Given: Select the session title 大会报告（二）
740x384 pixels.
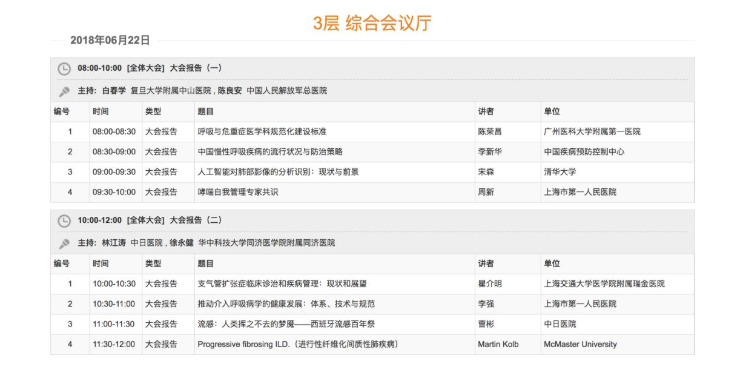Looking at the screenshot, I should coord(196,220).
